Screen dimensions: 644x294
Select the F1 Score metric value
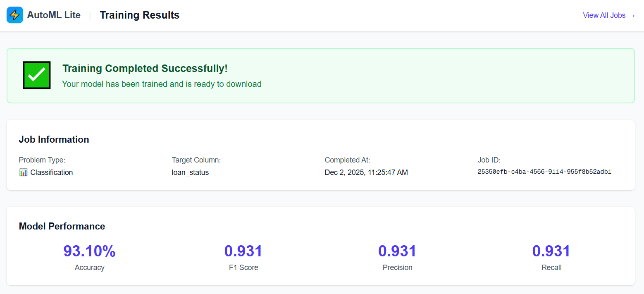coord(243,251)
